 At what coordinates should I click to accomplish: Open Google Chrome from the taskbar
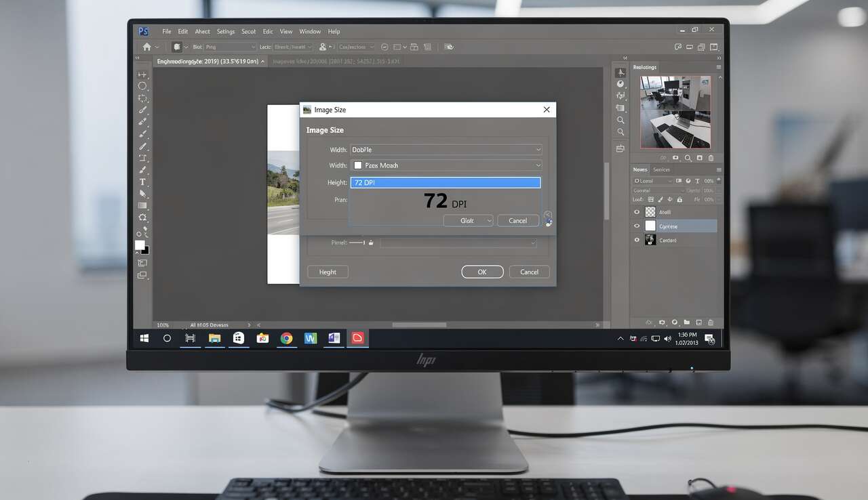(x=286, y=338)
